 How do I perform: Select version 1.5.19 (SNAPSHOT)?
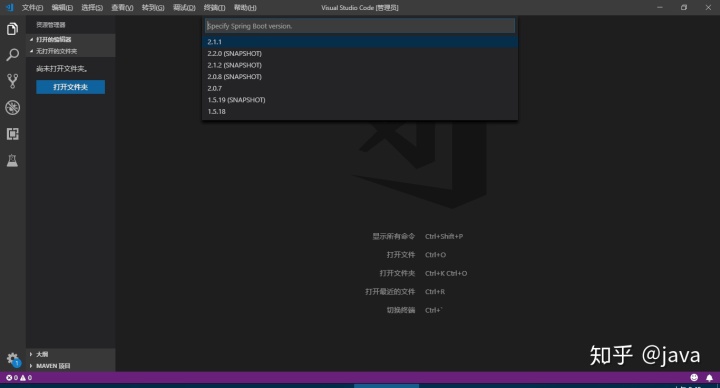pyautogui.click(x=360, y=100)
